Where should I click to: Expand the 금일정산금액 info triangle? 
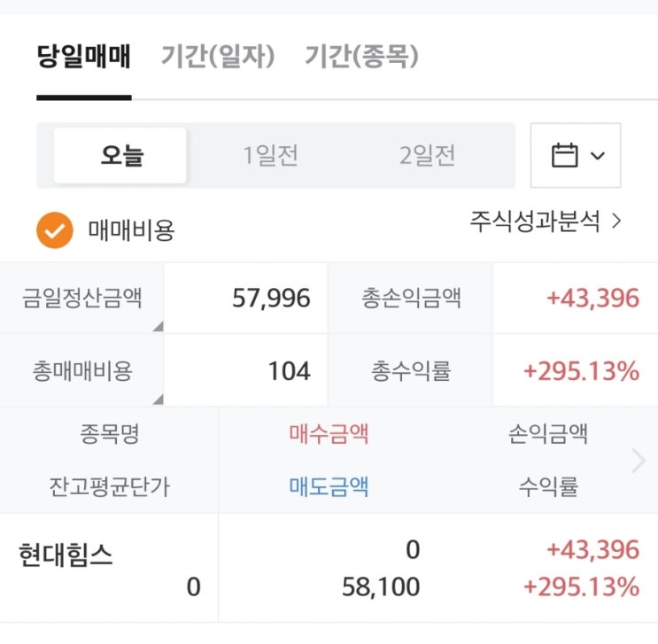(x=158, y=327)
